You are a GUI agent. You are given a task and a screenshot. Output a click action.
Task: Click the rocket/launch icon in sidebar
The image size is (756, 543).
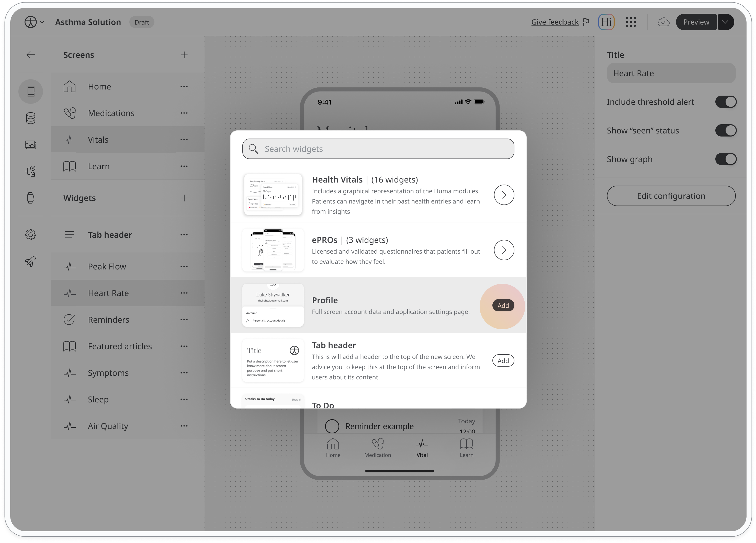(x=31, y=261)
